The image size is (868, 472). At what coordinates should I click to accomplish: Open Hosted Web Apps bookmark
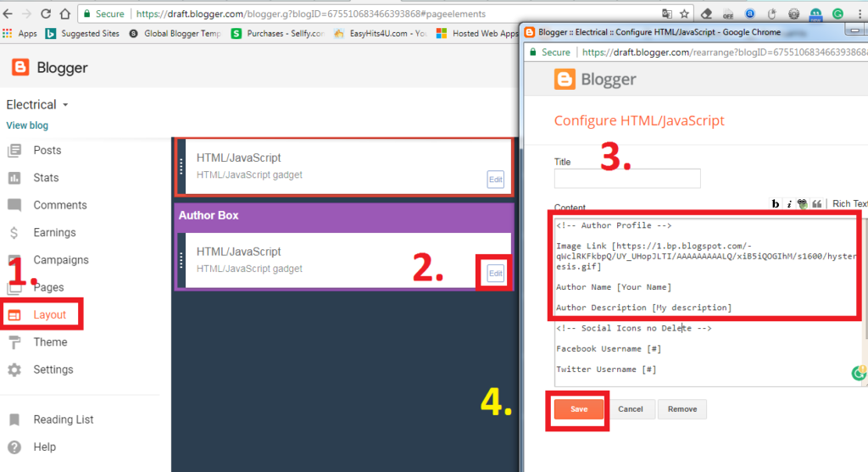coord(477,34)
